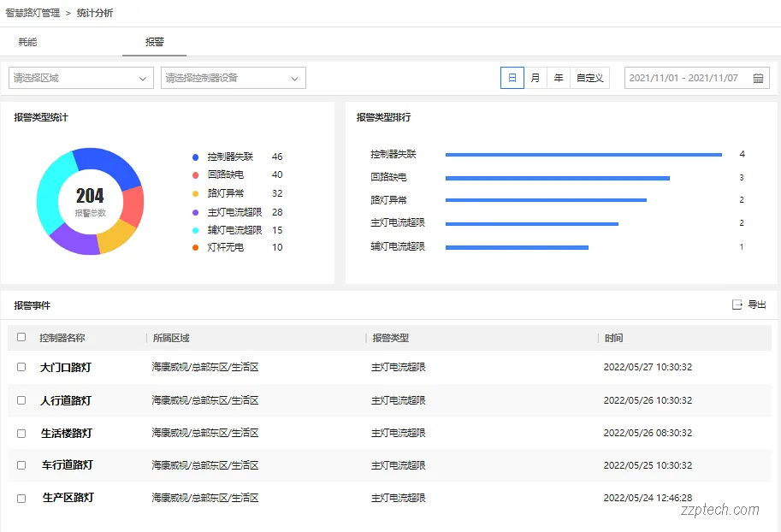Open the calendar icon in date range picker
The width and height of the screenshot is (781, 532).
coord(758,77)
